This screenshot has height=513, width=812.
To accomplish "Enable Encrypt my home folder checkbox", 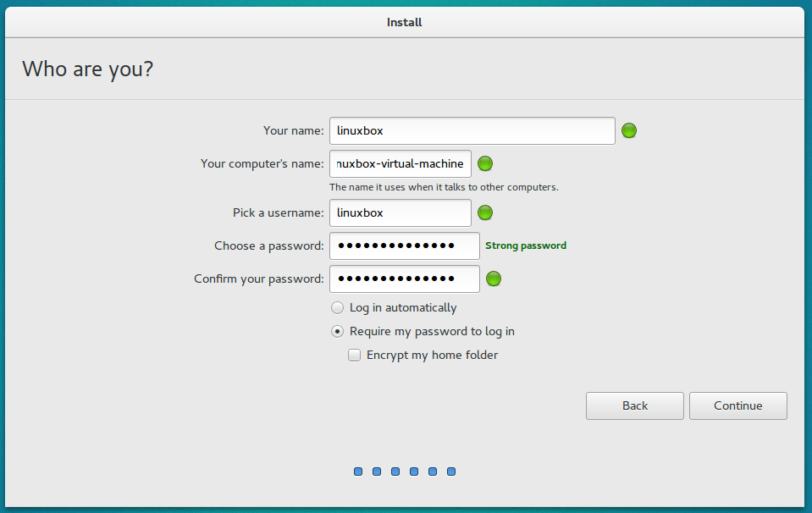I will click(x=354, y=355).
